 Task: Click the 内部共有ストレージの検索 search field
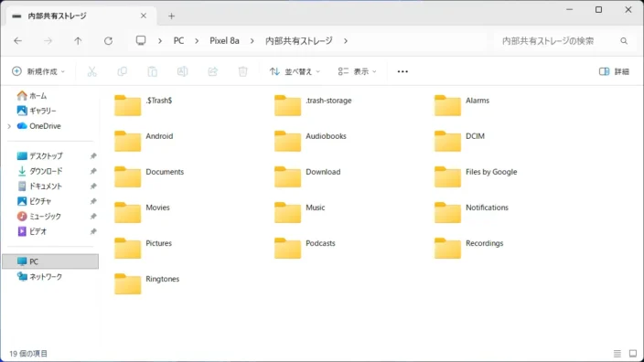tap(563, 40)
